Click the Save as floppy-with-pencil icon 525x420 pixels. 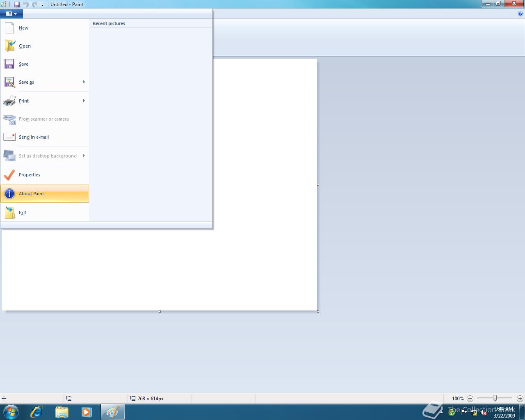click(9, 82)
